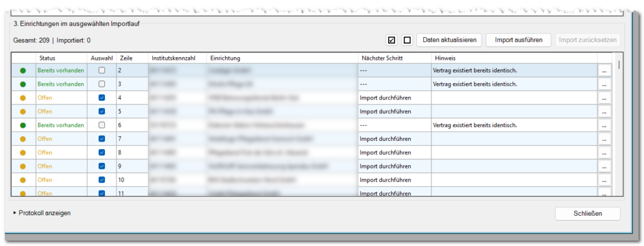Click the green status dot in row 2
The height and width of the screenshot is (246, 644).
pos(23,70)
